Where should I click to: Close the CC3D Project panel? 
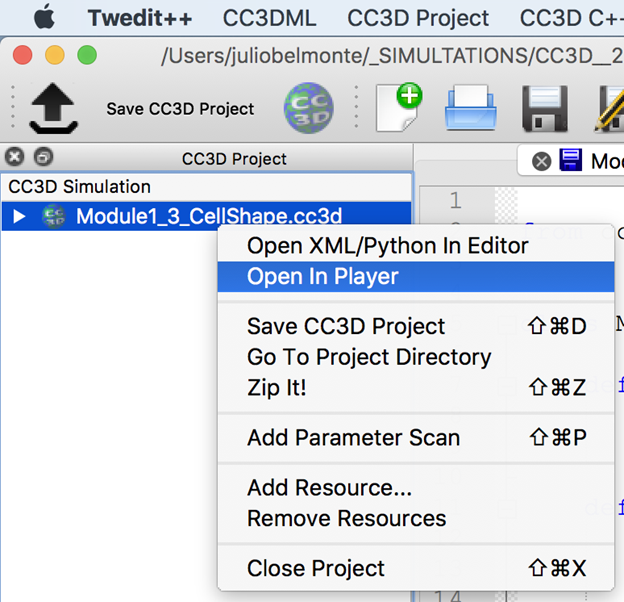tap(15, 157)
